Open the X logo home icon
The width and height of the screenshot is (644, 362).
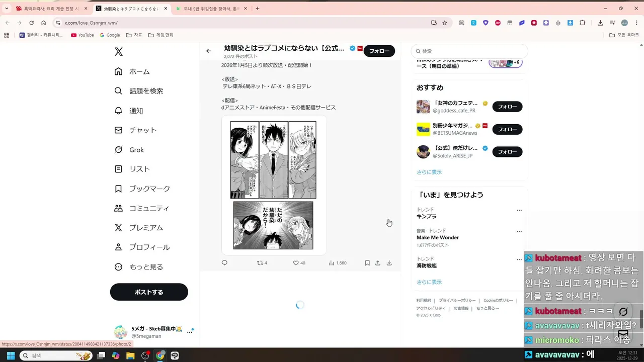[118, 52]
